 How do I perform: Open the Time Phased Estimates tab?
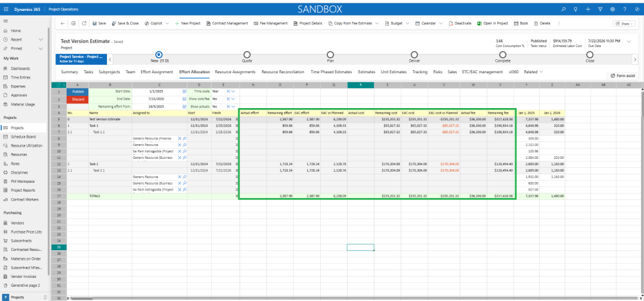coord(331,72)
